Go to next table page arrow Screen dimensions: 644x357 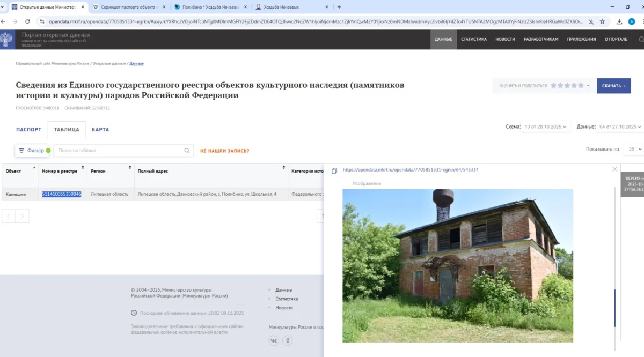(23, 216)
